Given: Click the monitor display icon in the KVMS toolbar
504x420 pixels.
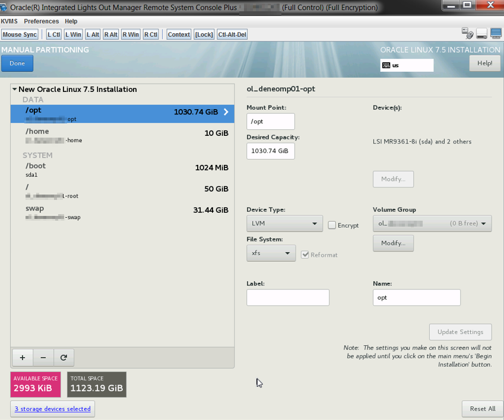Looking at the screenshot, I should (496, 33).
